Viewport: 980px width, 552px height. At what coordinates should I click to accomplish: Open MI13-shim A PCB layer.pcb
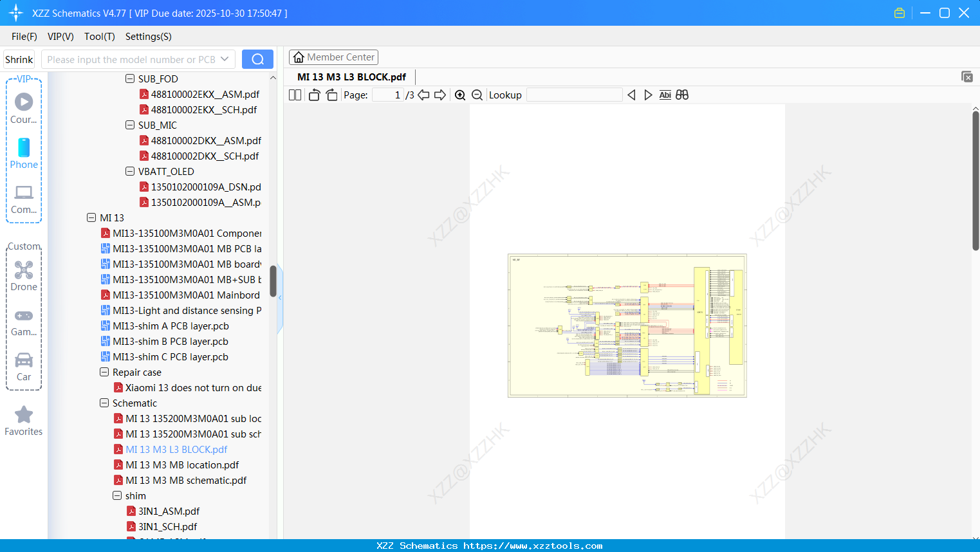click(x=171, y=326)
